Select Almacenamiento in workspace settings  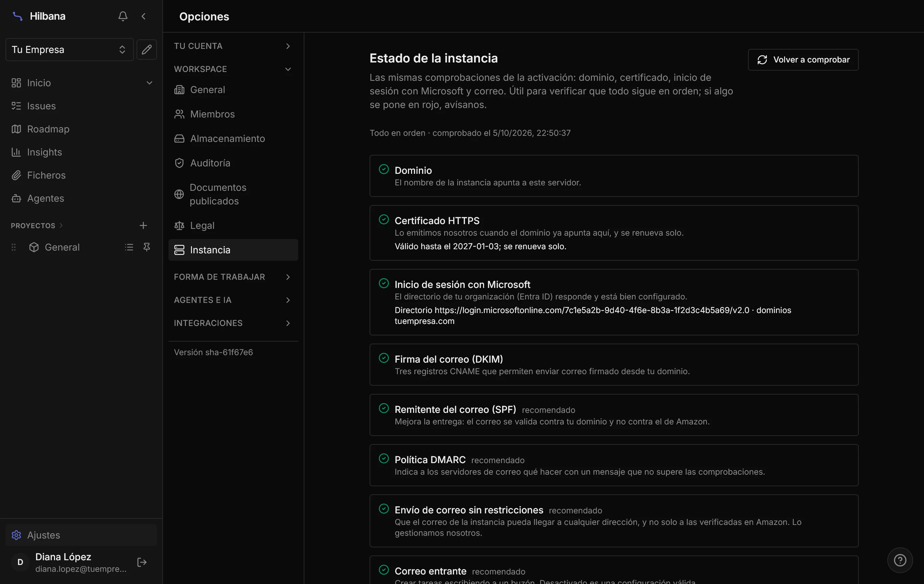pos(233,139)
